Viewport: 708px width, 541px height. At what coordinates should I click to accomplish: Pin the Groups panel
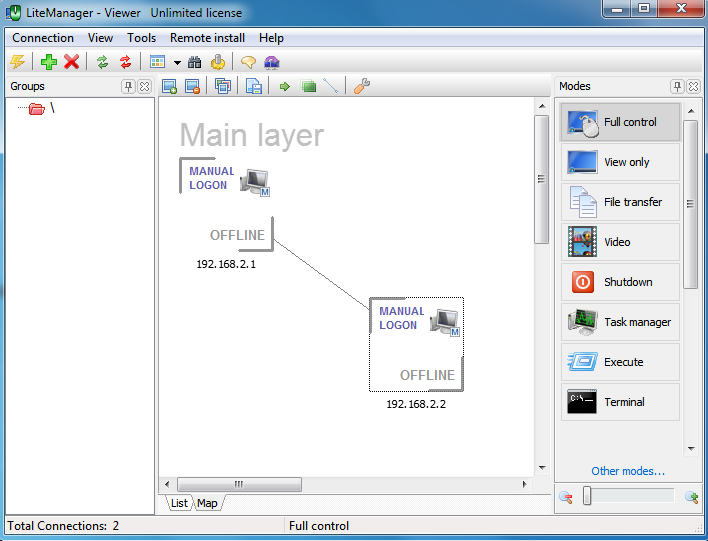(129, 86)
